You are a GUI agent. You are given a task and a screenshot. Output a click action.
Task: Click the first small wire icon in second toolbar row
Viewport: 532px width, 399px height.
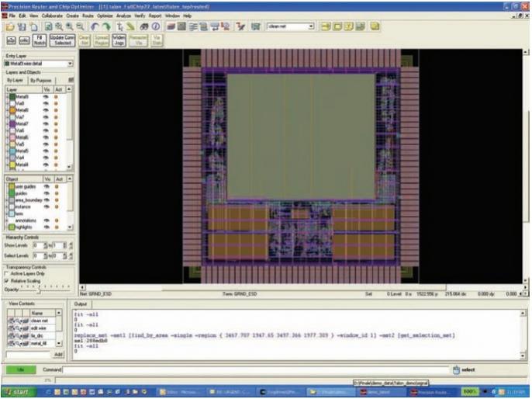[11, 40]
